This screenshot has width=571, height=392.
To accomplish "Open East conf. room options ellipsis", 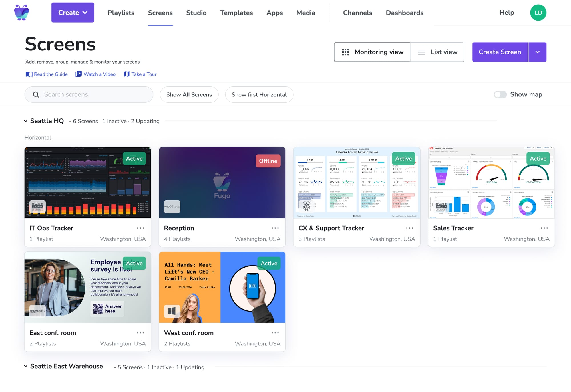I will (x=140, y=333).
